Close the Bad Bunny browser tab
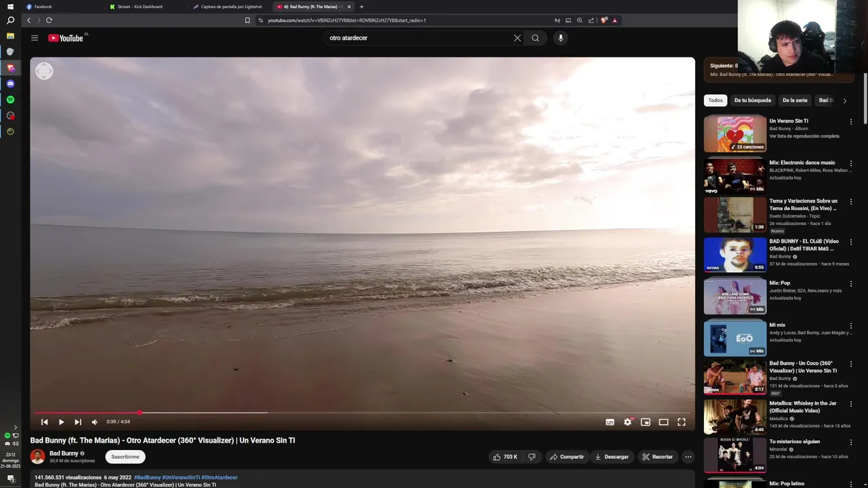The height and width of the screenshot is (488, 868). pyautogui.click(x=349, y=7)
